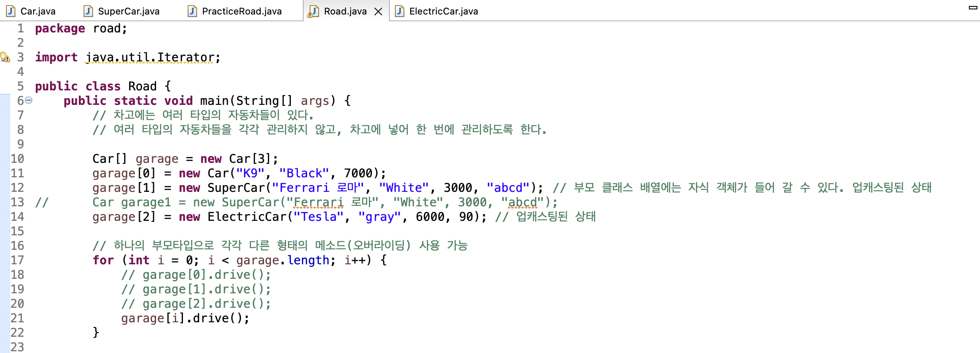The width and height of the screenshot is (980, 353).
Task: Click the number 6000 on line 14
Action: coord(430,217)
